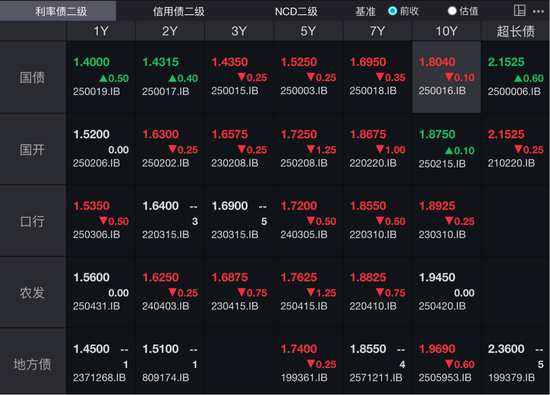
Task: Open bond 250306.IB yielding 1.5350
Action: (x=101, y=221)
